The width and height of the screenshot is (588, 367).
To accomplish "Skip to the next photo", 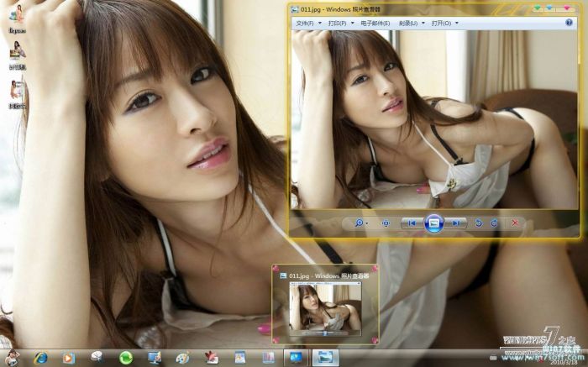I will pyautogui.click(x=455, y=223).
